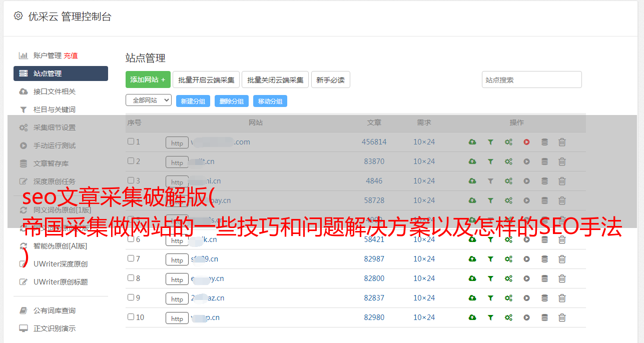The width and height of the screenshot is (644, 343).
Task: Click http button in row 2
Action: (x=177, y=162)
